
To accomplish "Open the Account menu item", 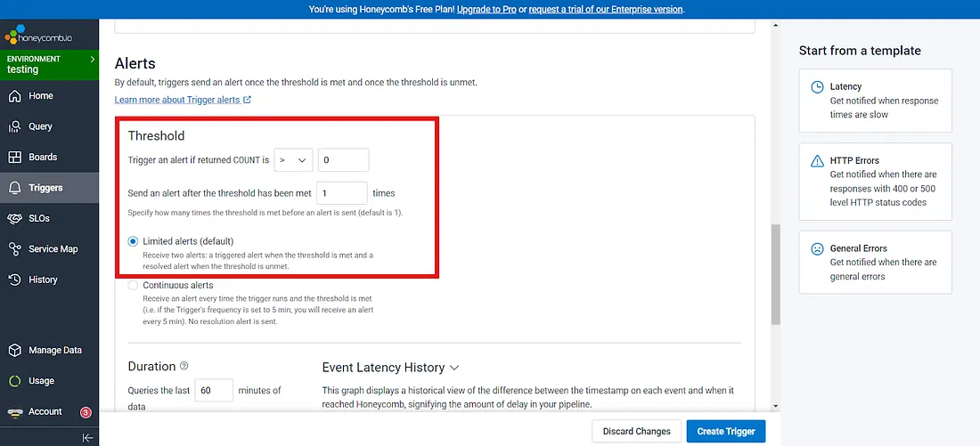I will (45, 411).
